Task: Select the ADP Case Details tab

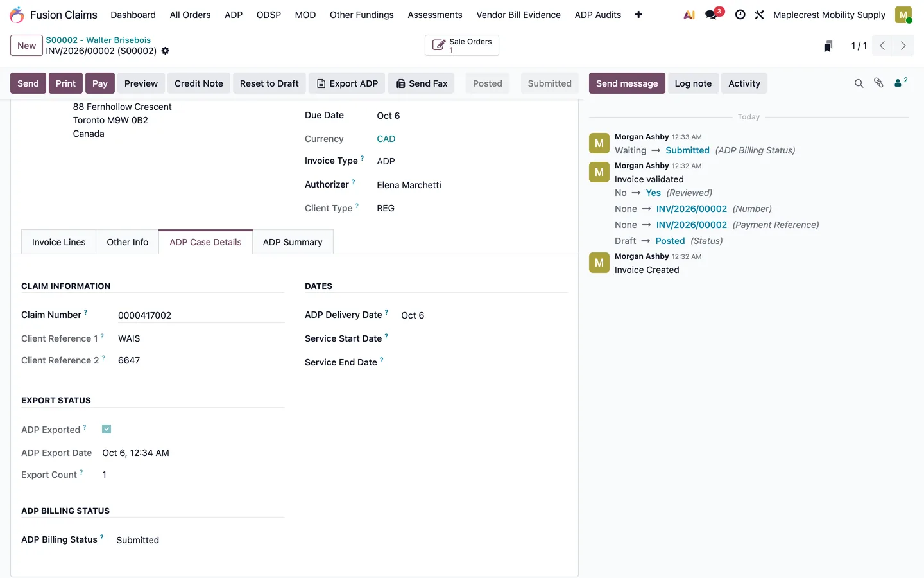Action: click(x=205, y=242)
